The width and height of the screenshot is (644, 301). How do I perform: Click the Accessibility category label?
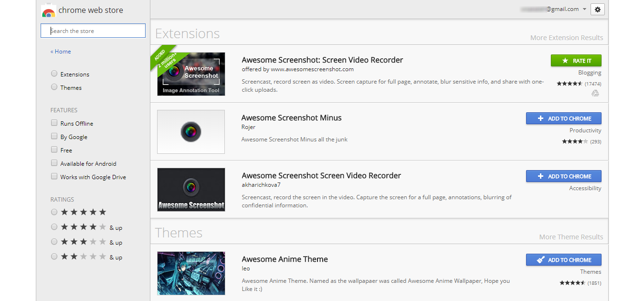585,188
